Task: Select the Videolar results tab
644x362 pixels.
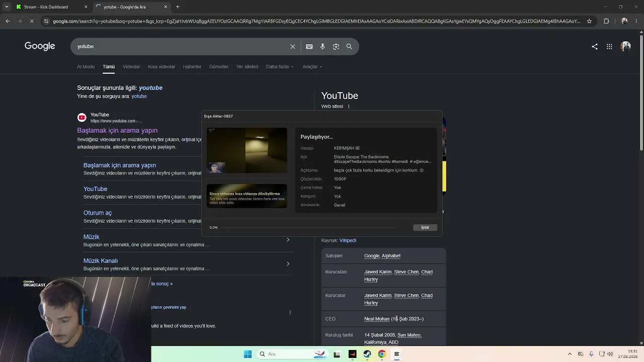Action: (x=131, y=66)
